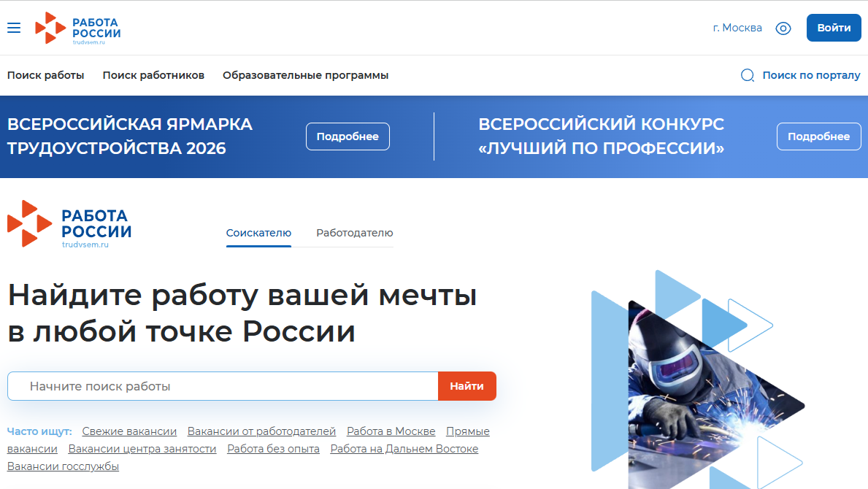Open Работа на Дальнем Востоке link

pyautogui.click(x=404, y=449)
